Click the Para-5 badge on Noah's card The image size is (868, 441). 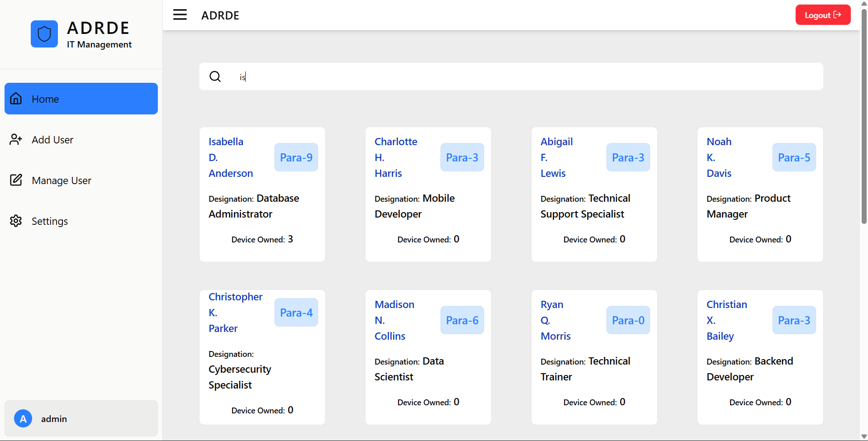[794, 157]
